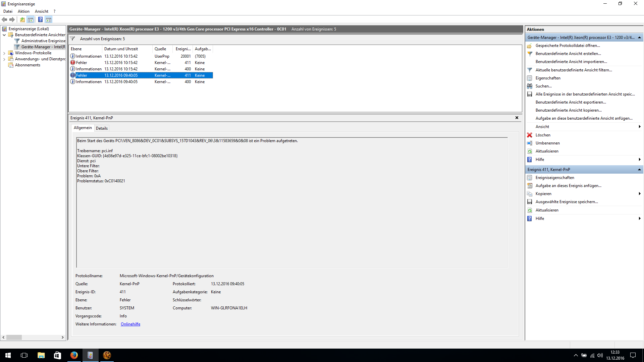Click Aktuelle benutzerdefinierte Ansicht filtern action
The image size is (644, 362).
point(574,70)
